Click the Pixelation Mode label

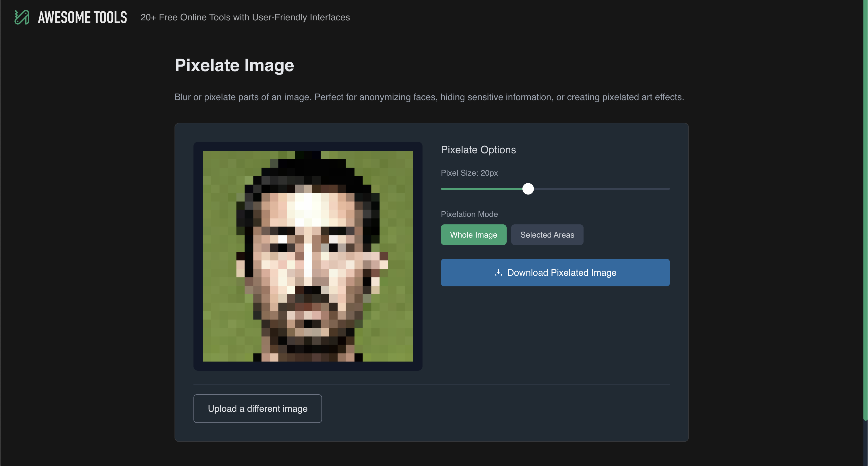tap(469, 214)
